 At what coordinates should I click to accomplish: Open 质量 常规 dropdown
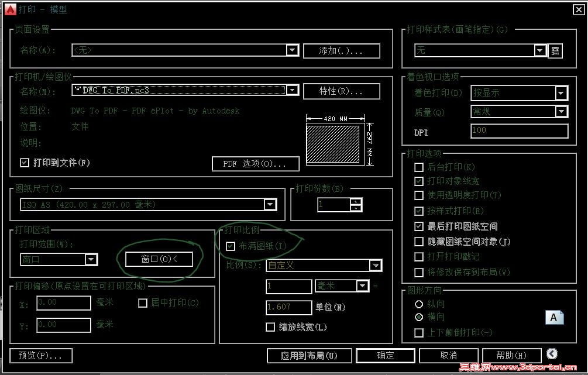click(x=561, y=111)
